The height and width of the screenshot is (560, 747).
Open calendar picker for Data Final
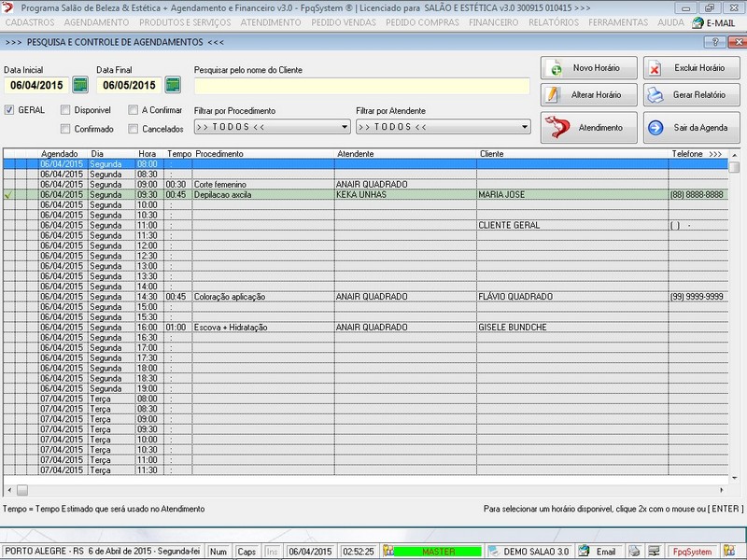pos(173,85)
